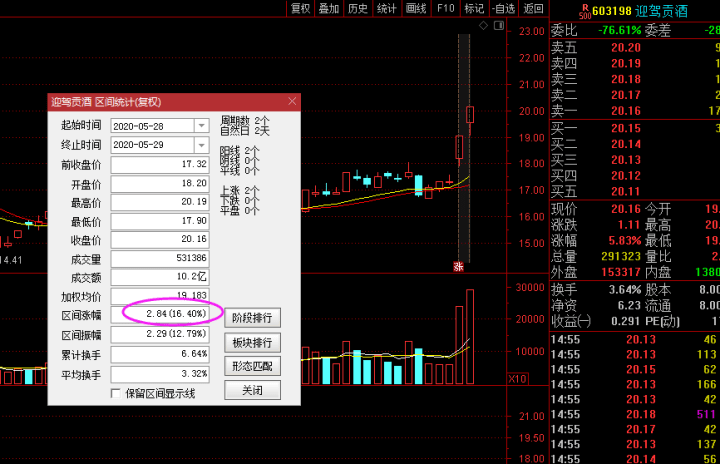Click the tallest volume bar in the chart
The image size is (720, 464).
(x=470, y=337)
